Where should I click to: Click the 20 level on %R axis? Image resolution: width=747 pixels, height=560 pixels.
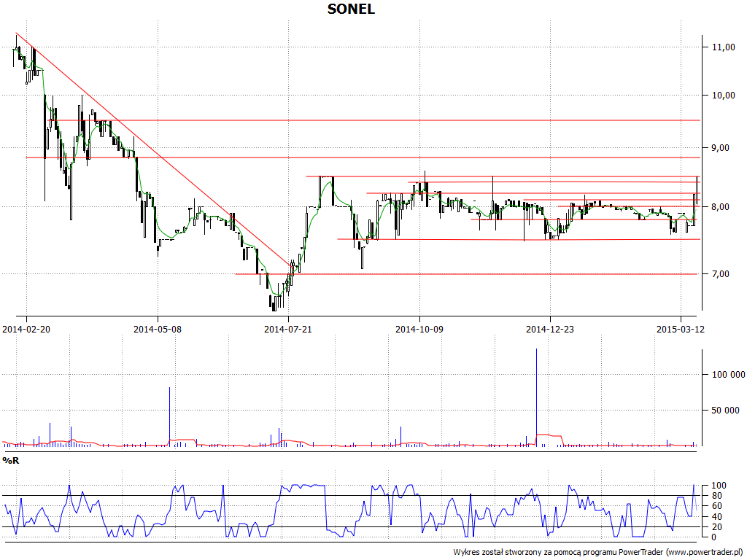tap(717, 527)
